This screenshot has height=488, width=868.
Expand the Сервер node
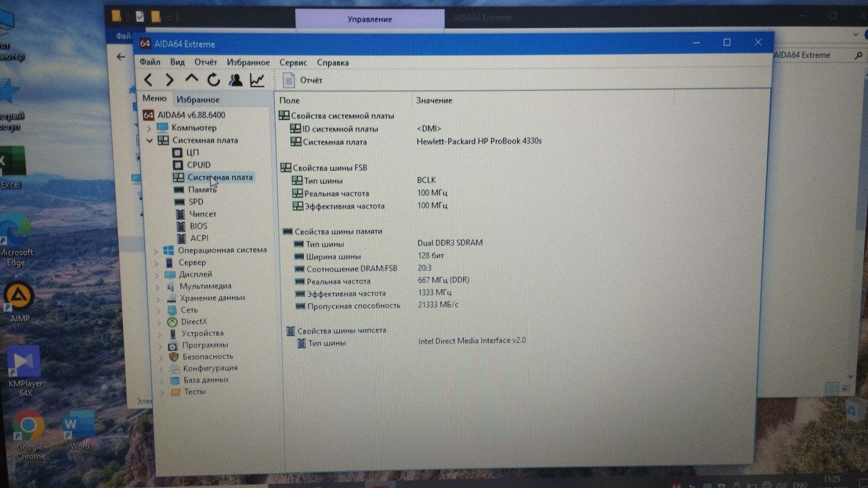click(x=157, y=263)
